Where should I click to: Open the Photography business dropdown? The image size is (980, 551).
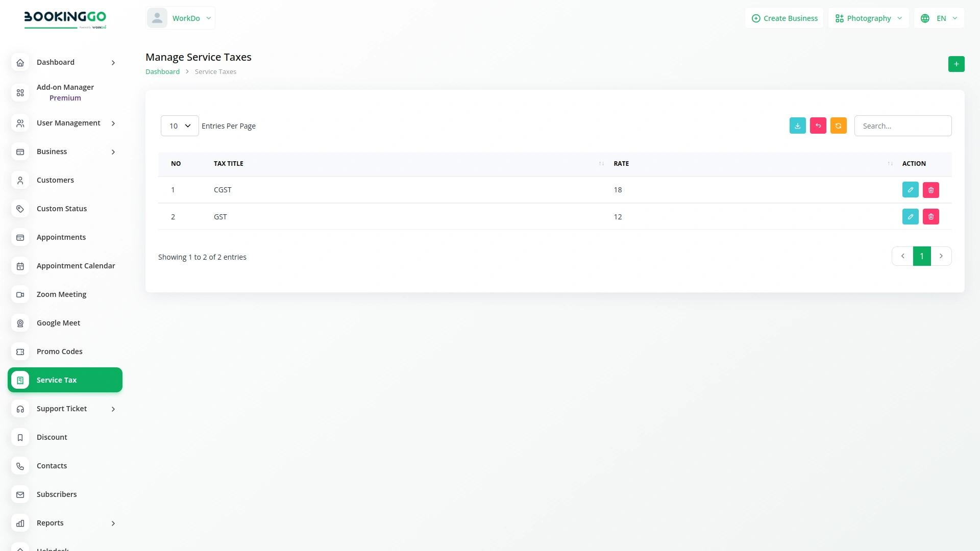(x=868, y=18)
